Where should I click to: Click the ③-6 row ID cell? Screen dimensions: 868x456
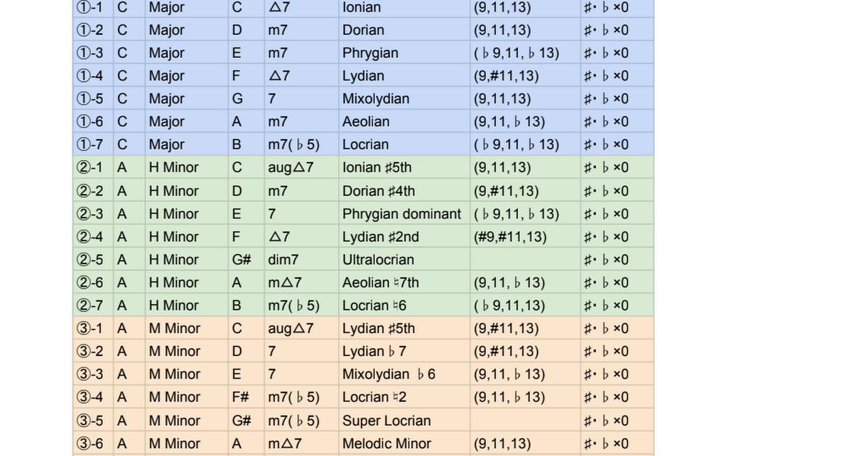coord(93,444)
